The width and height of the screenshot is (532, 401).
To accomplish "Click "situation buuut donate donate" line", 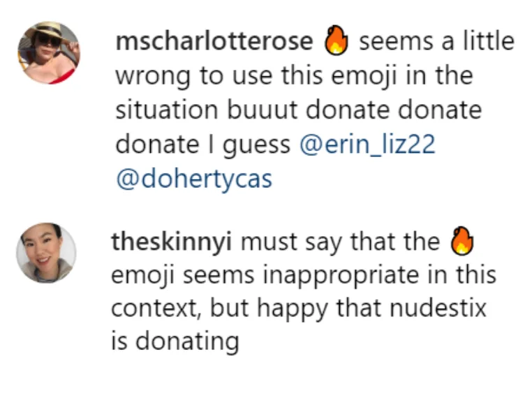I will click(x=299, y=110).
